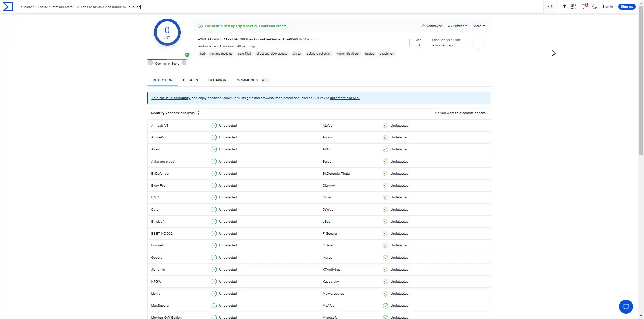Select the K7AntiVirus vendor name
This screenshot has height=319, width=644.
click(x=332, y=270)
